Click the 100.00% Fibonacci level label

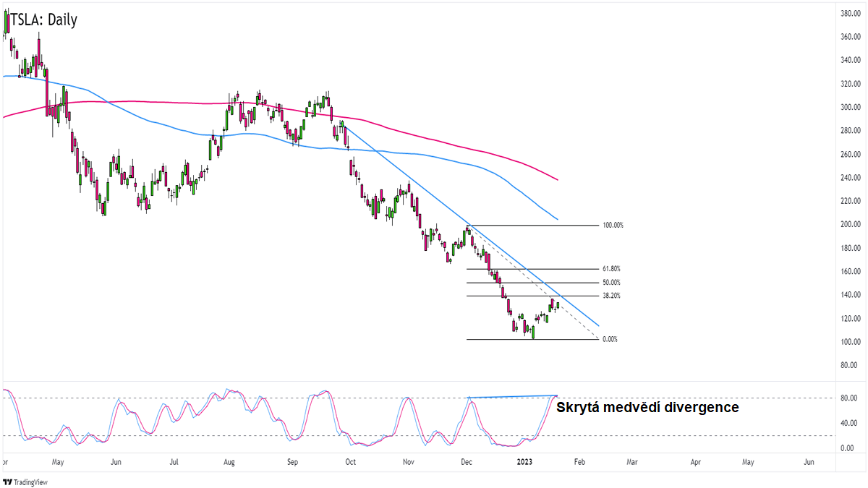pyautogui.click(x=613, y=226)
